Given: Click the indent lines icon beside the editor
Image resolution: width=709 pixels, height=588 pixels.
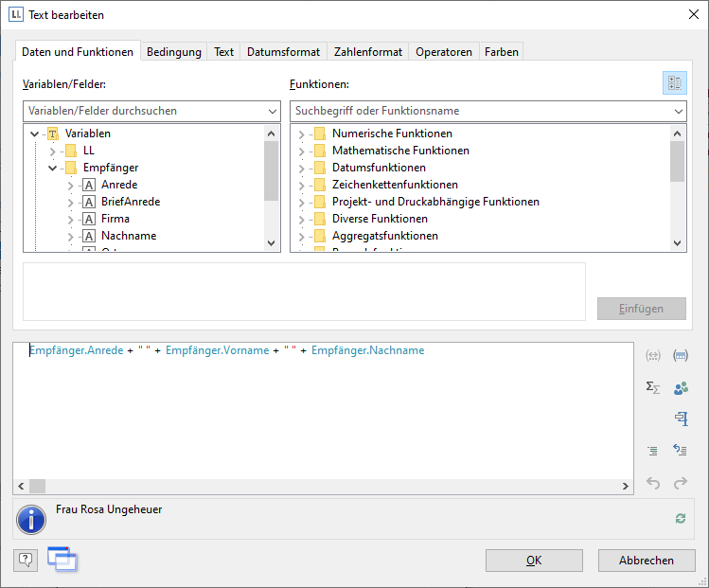Looking at the screenshot, I should click(x=652, y=451).
